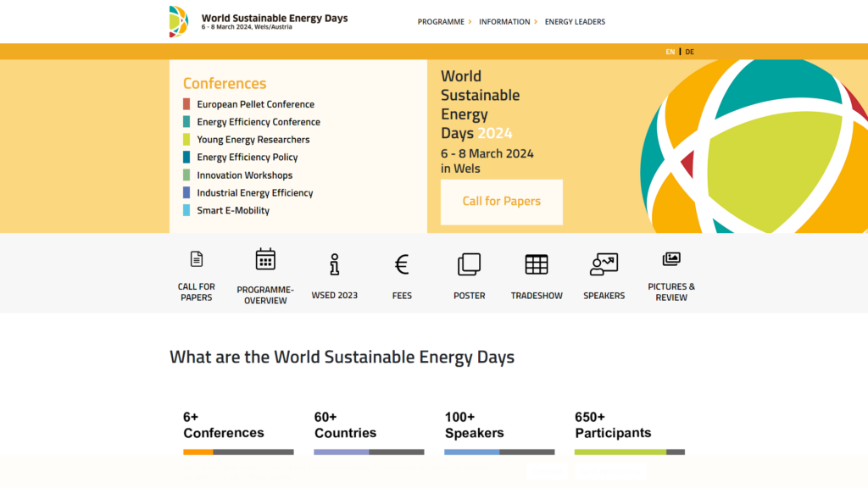Click the WSED 2023 label
This screenshot has height=488, width=868.
pos(334,296)
